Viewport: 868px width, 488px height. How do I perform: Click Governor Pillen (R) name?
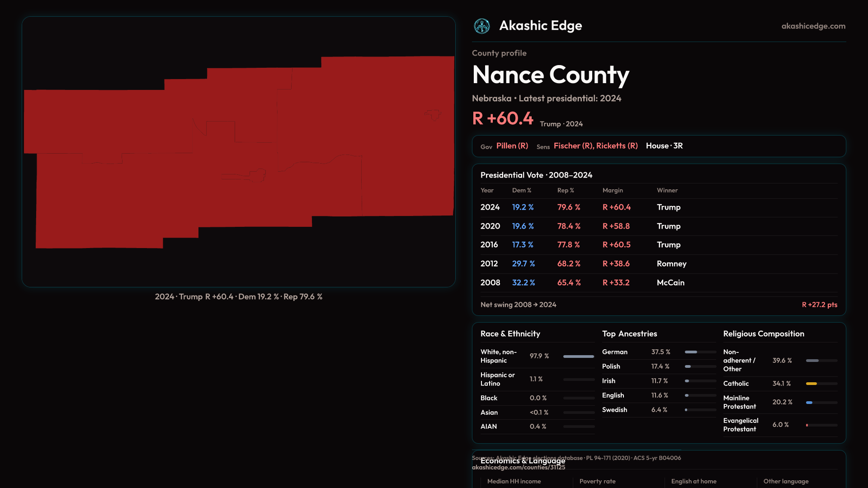(x=512, y=146)
